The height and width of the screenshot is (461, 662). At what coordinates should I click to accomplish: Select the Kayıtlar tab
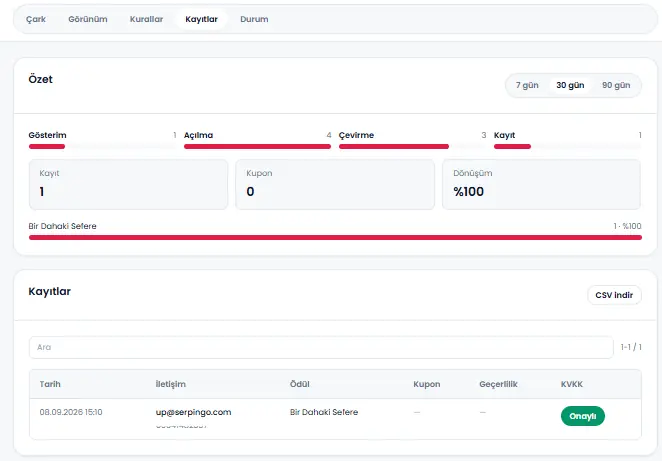coord(201,19)
